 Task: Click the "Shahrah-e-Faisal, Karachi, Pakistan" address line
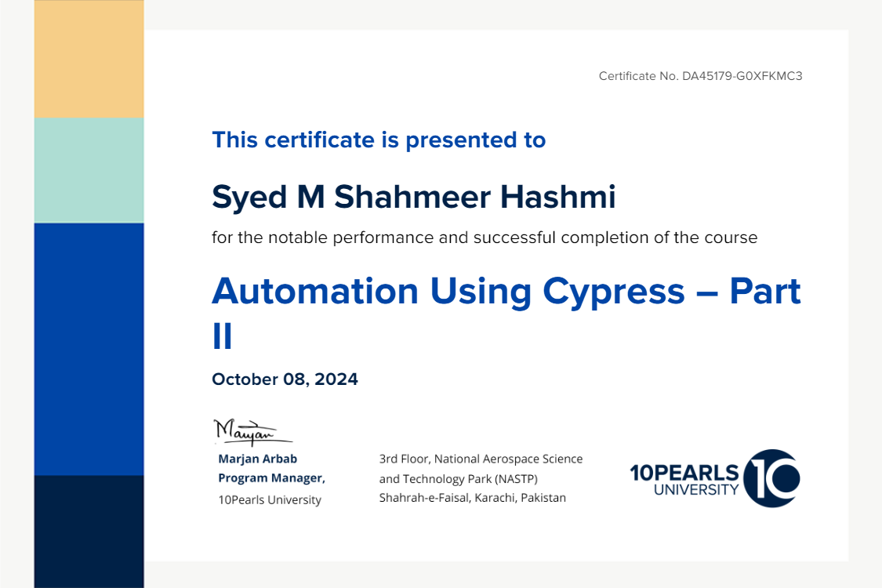click(472, 498)
